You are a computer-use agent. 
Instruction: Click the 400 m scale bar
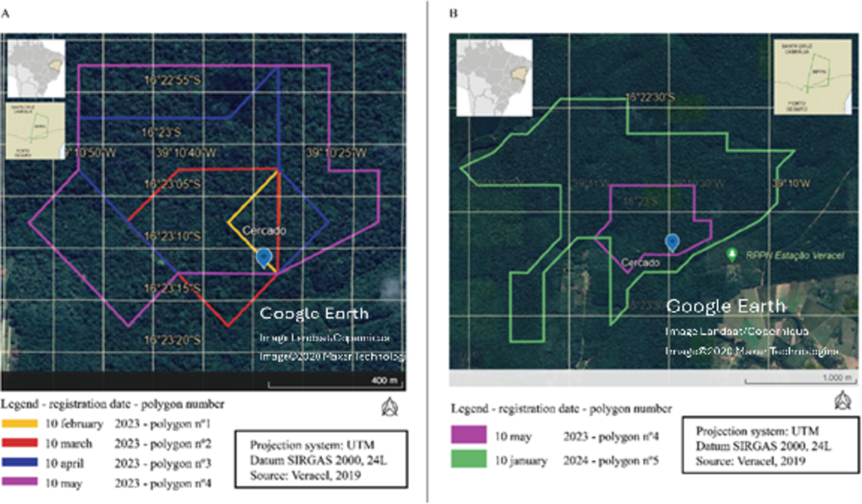pos(334,382)
